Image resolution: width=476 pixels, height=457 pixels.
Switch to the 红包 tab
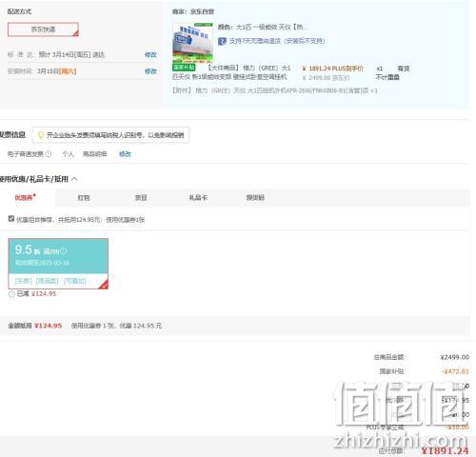[84, 198]
